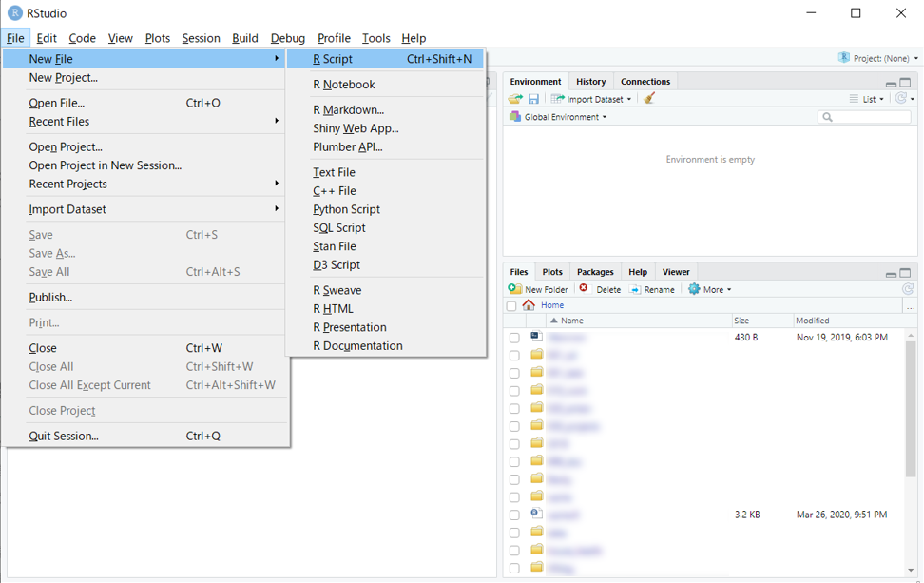Sort files by Size column header
This screenshot has width=924, height=583.
click(x=762, y=321)
